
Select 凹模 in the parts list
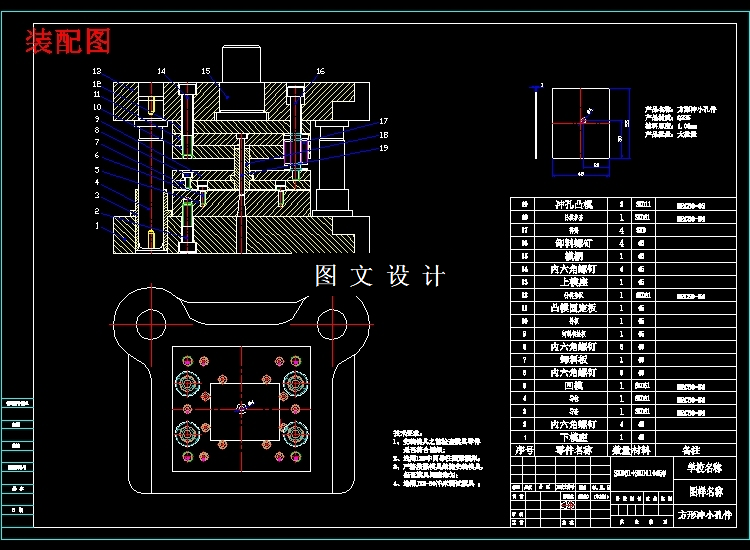click(x=574, y=385)
